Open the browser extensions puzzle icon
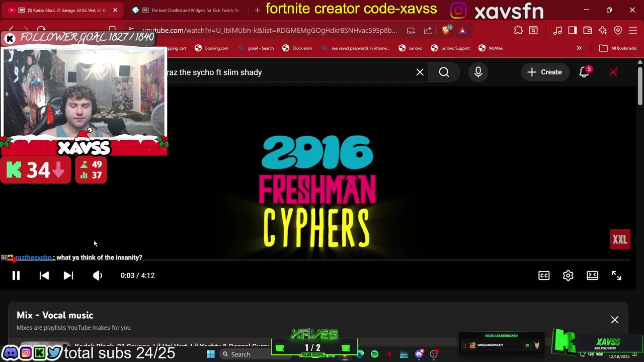Image resolution: width=644 pixels, height=362 pixels. [518, 30]
